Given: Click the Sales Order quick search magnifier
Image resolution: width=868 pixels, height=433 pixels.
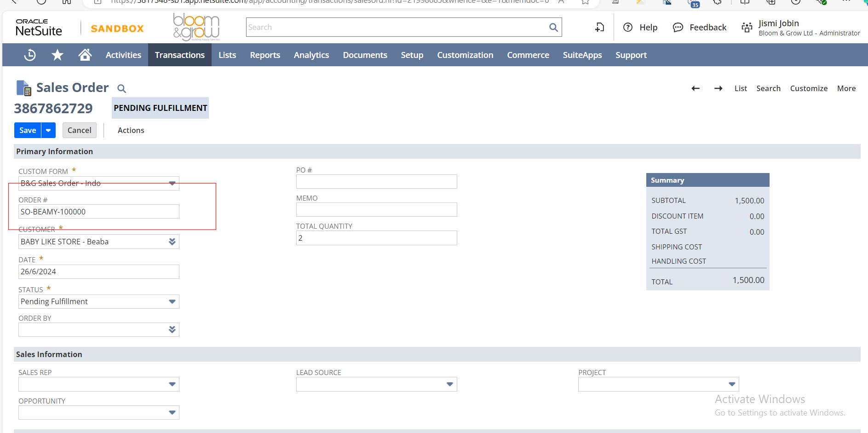Looking at the screenshot, I should pos(121,88).
